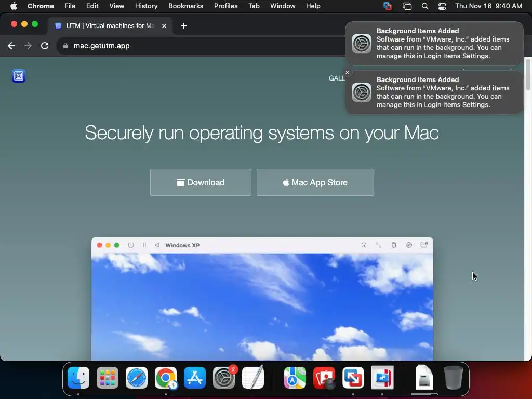The image size is (532, 399).
Task: Click the mac.getutm.app address bar
Action: [101, 46]
